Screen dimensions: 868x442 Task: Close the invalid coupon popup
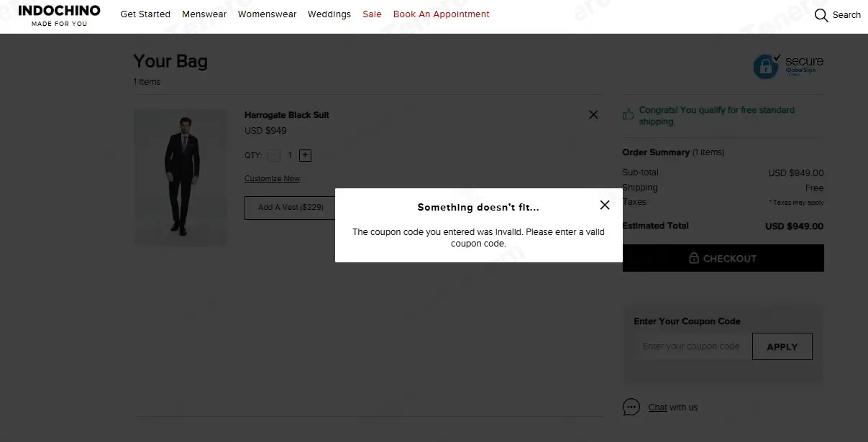coord(605,205)
